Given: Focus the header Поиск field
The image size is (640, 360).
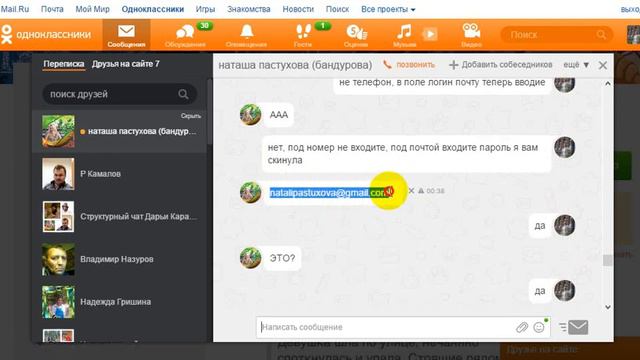Looking at the screenshot, I should click(557, 35).
